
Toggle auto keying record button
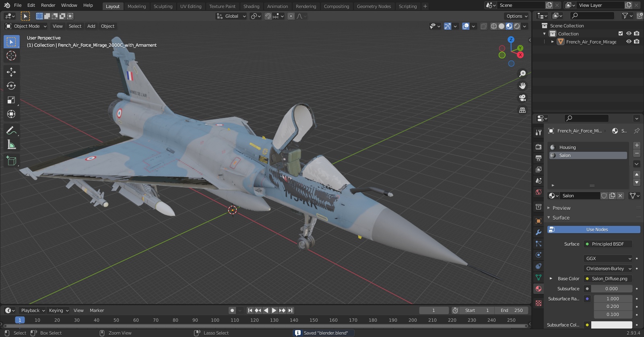(232, 310)
